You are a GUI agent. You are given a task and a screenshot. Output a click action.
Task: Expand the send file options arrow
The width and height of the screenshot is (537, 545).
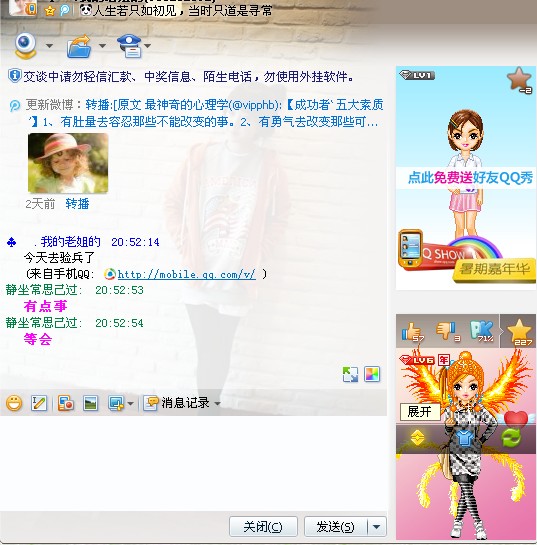tap(102, 46)
